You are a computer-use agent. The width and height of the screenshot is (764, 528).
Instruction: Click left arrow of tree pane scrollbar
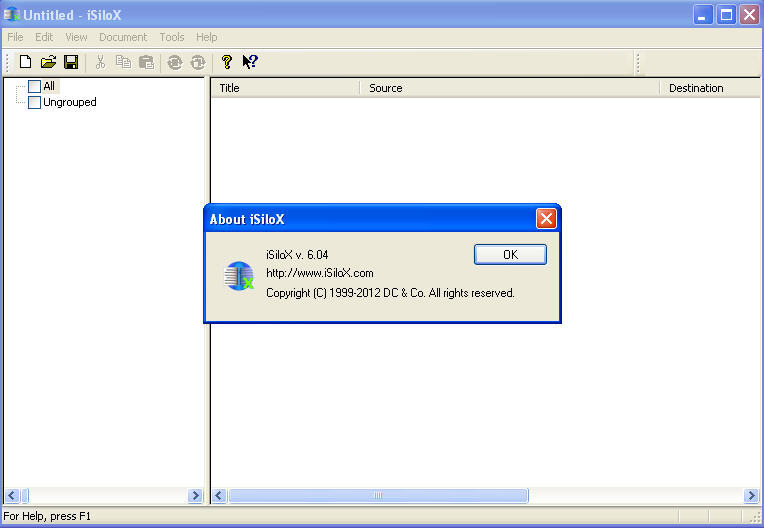coord(12,496)
